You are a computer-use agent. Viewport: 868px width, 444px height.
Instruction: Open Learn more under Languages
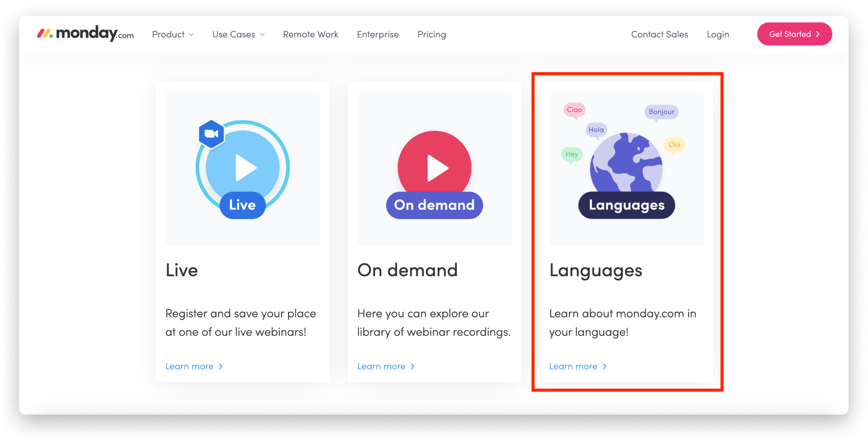point(578,366)
